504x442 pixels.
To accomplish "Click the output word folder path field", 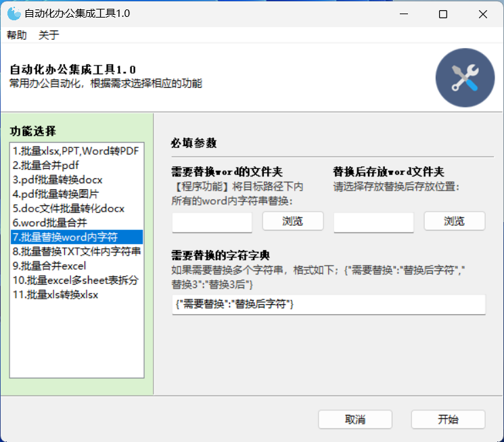I will [x=373, y=222].
